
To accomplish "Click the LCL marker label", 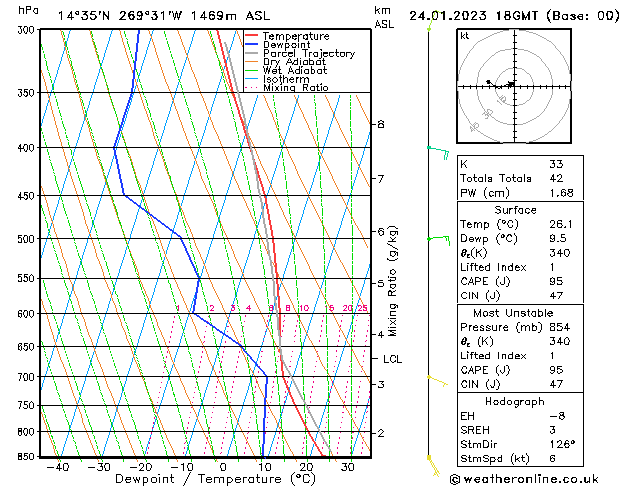I will [x=392, y=359].
